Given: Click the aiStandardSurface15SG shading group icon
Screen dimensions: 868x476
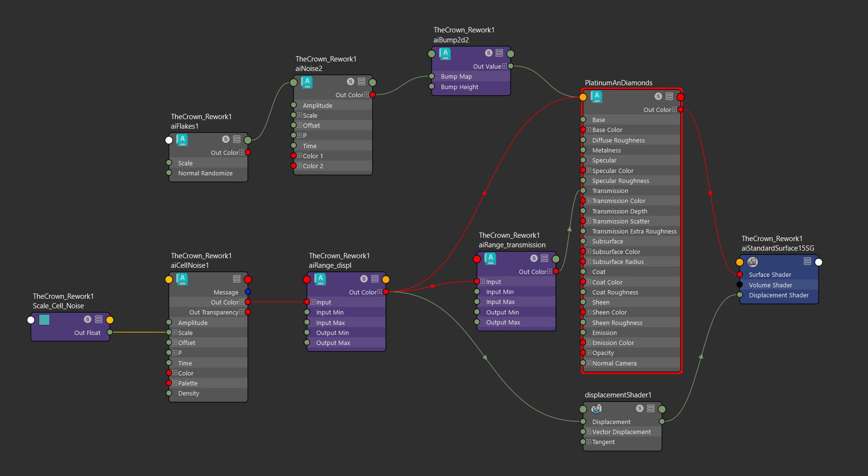Looking at the screenshot, I should coord(753,262).
